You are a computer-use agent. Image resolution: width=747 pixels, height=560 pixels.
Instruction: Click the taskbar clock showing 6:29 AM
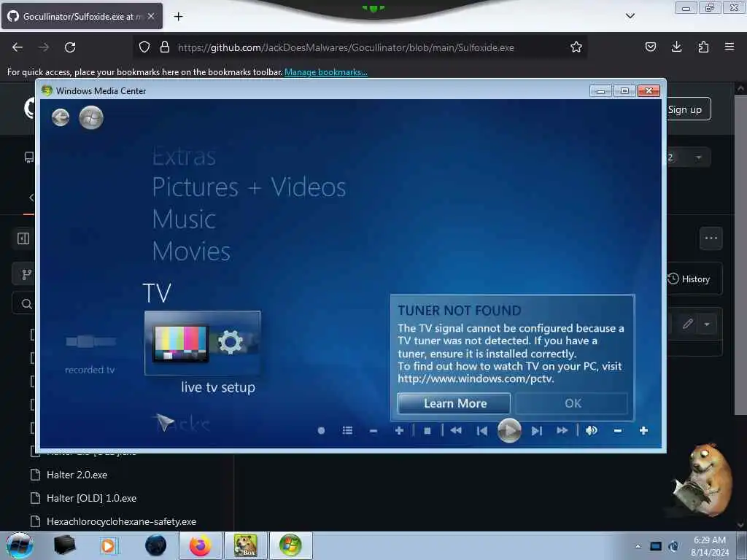coord(709,545)
